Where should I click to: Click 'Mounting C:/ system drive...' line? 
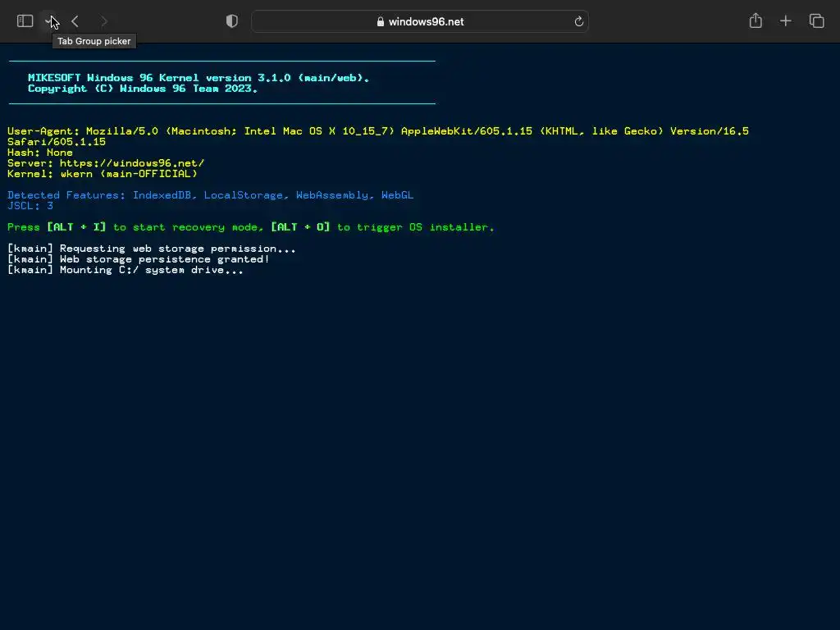tap(126, 270)
